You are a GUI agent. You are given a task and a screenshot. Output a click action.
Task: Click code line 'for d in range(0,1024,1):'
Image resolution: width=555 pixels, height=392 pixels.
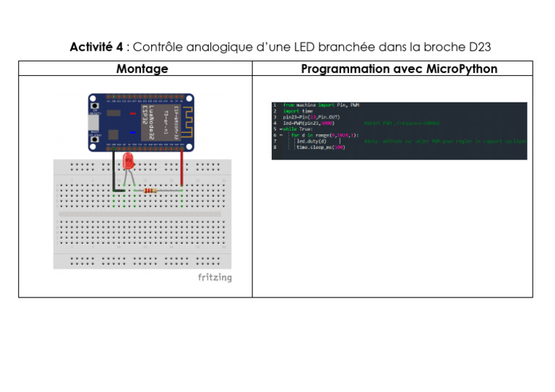tap(325, 135)
